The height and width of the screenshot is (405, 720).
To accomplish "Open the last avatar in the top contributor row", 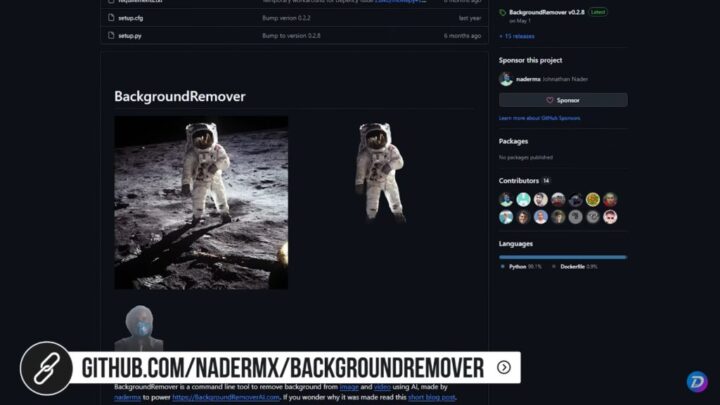I will (610, 199).
